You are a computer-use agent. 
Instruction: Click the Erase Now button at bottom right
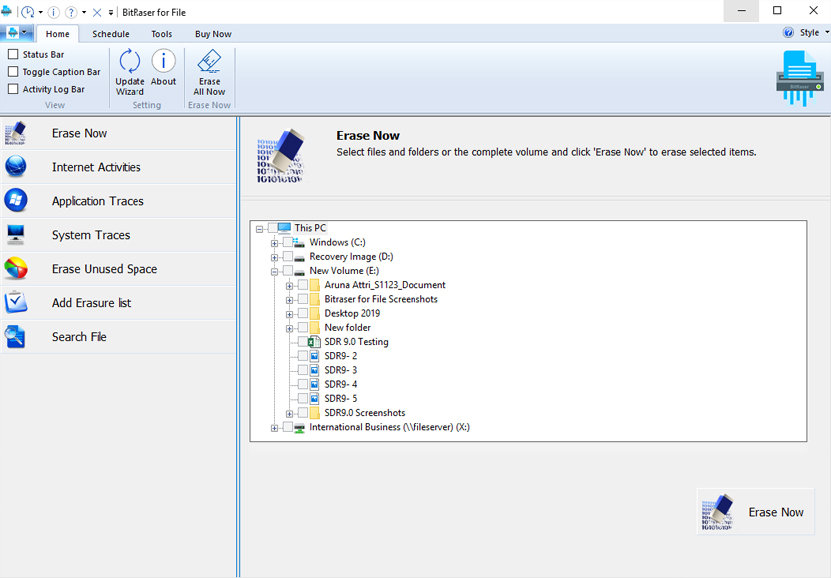tap(755, 512)
